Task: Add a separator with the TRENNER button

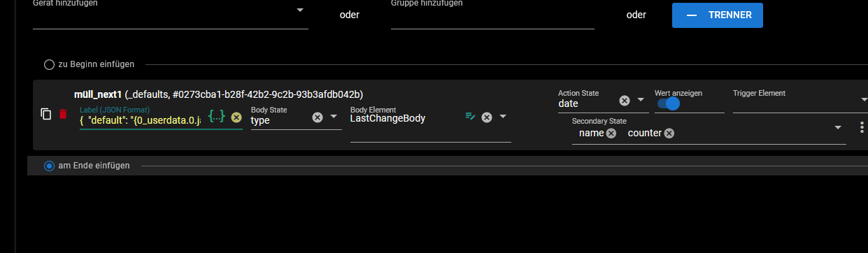Action: click(718, 15)
